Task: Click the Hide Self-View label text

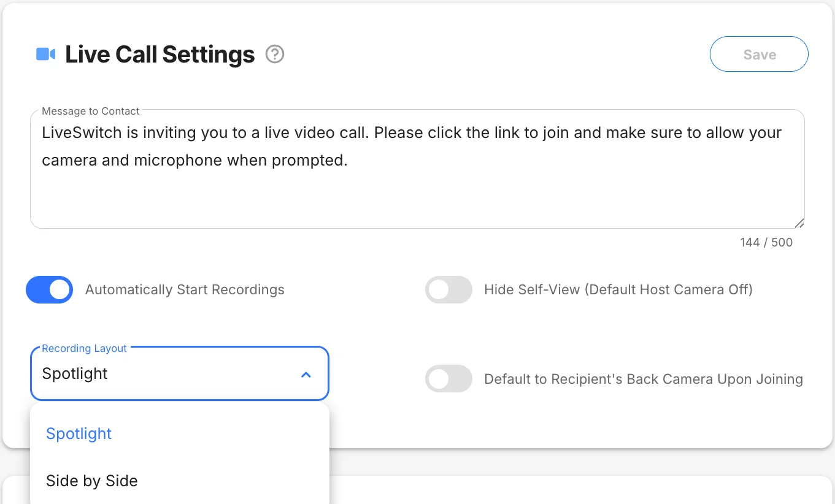Action: point(618,290)
